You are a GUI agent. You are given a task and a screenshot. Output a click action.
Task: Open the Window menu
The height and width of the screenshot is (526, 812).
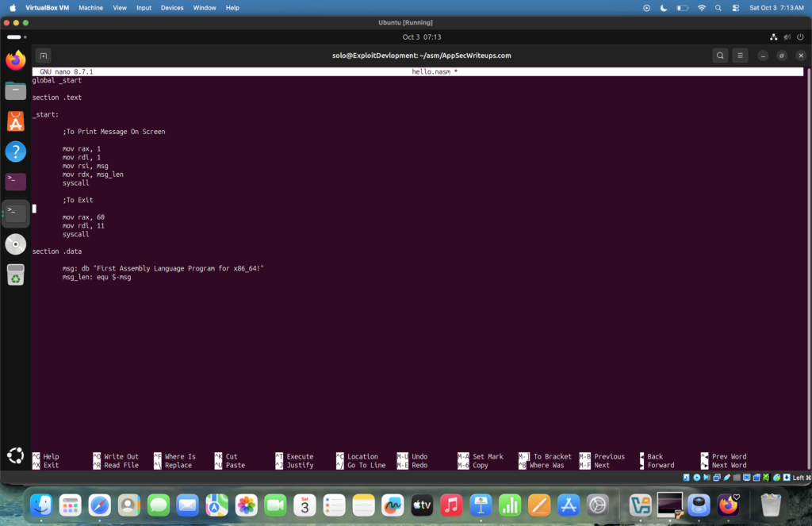click(205, 8)
